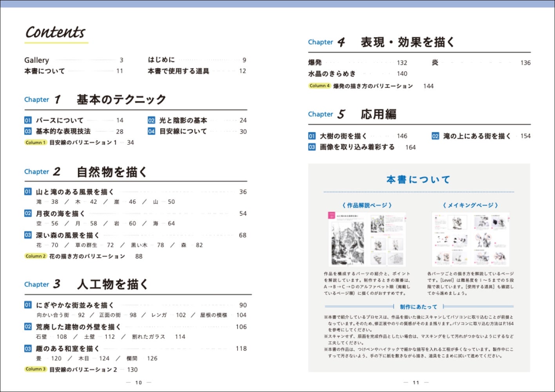Click the 花の描き方のバリエーション entry

point(96,256)
